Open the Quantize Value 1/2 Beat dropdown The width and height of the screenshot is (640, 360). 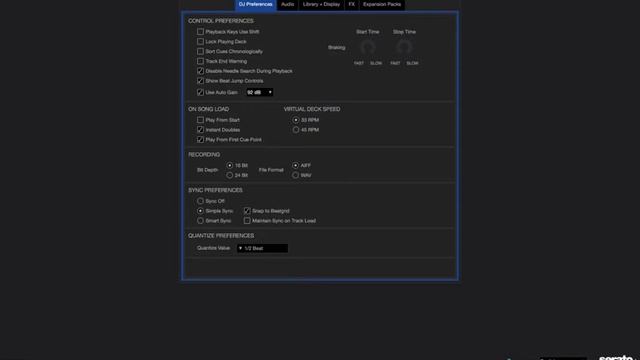(262, 248)
